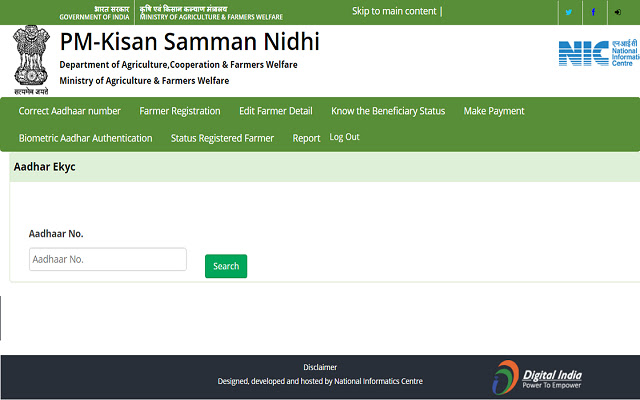The image size is (640, 400).
Task: Open the Disclaimer link in footer
Action: pyautogui.click(x=320, y=367)
